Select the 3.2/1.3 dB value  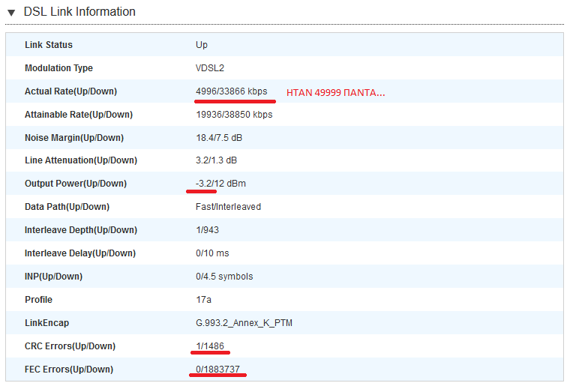(x=216, y=160)
